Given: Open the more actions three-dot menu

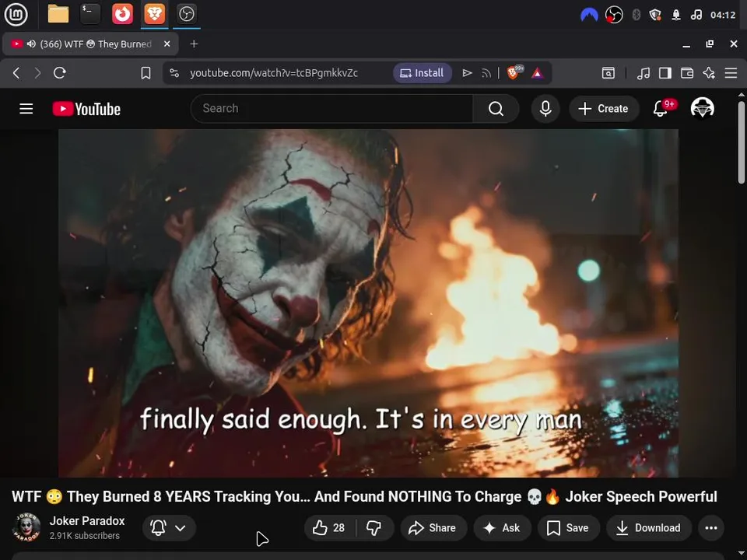Looking at the screenshot, I should coord(710,527).
